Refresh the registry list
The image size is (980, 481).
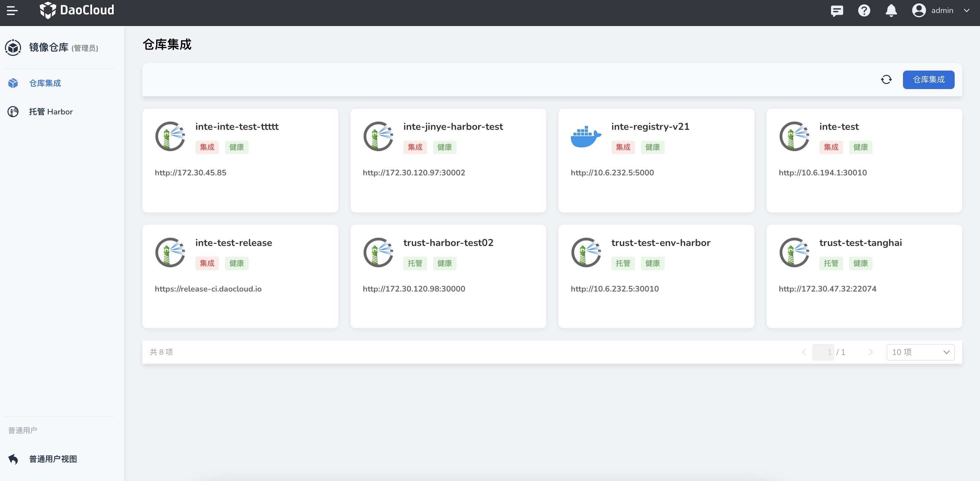click(887, 79)
